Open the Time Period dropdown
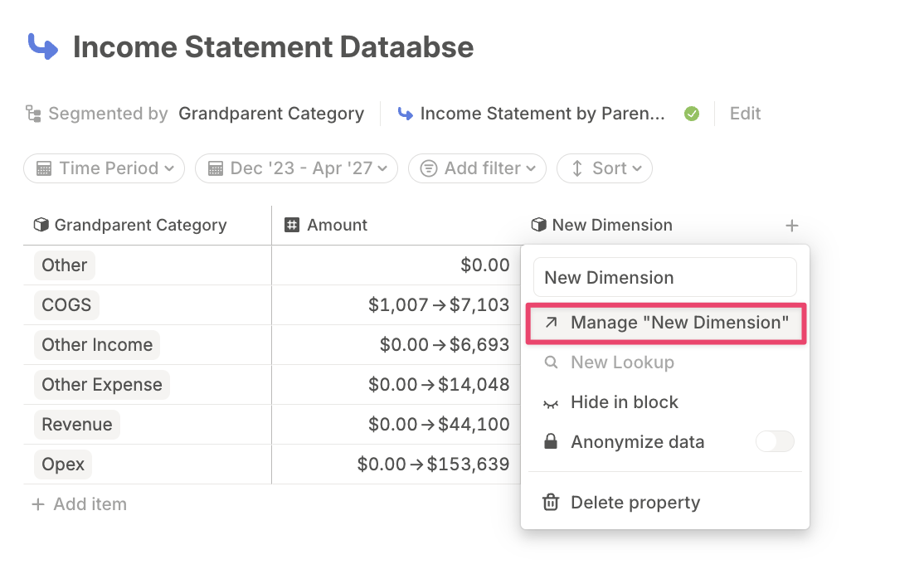 coord(105,168)
